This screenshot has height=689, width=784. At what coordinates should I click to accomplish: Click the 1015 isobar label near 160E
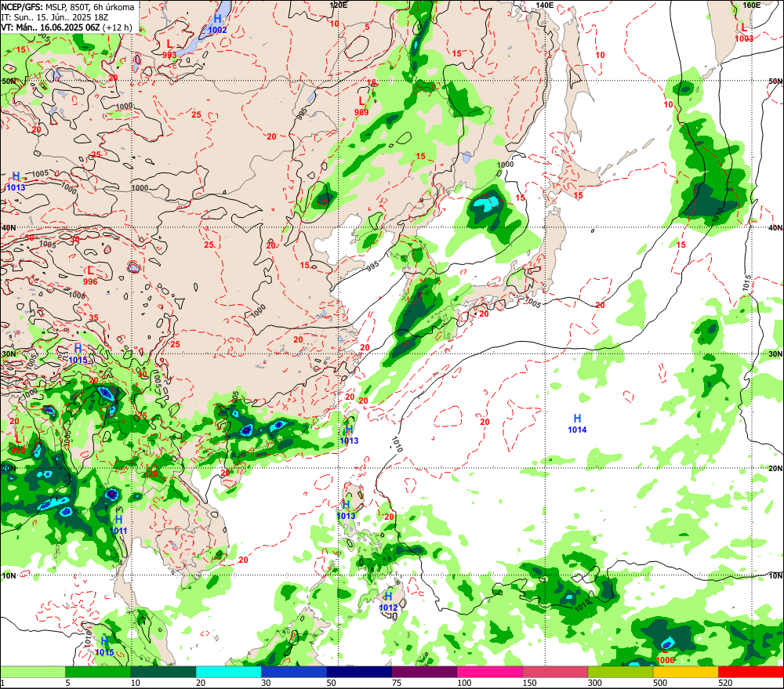747,284
